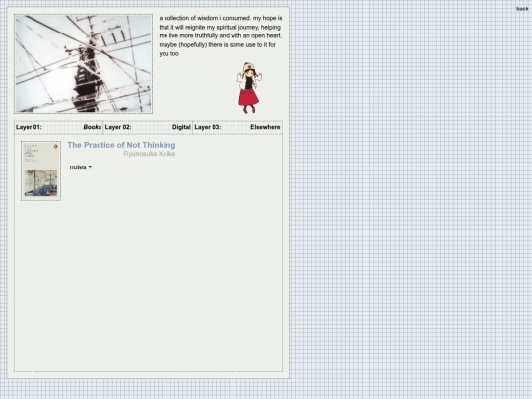Select the Layer 03 Elsewhere tab
This screenshot has height=399, width=532.
click(237, 127)
